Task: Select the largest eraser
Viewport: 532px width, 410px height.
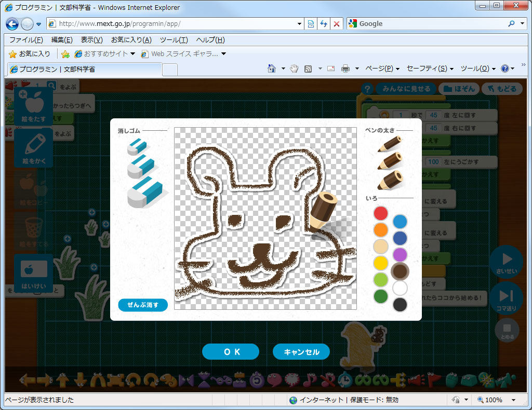Action: point(144,193)
